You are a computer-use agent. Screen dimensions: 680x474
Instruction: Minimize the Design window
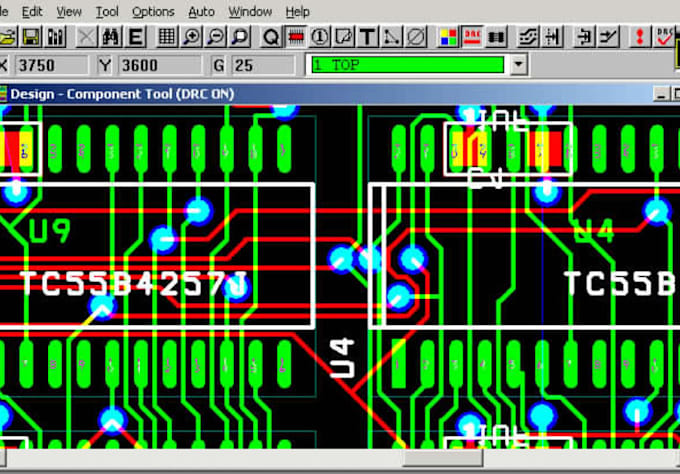660,94
